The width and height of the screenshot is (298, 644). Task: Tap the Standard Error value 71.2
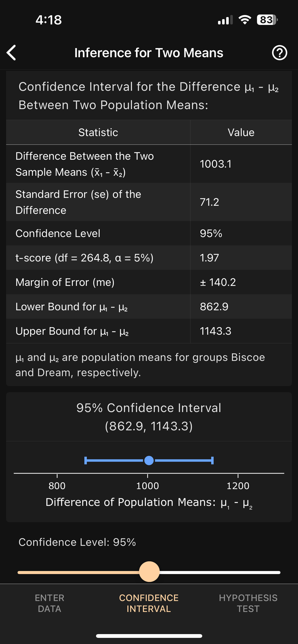[x=209, y=202]
